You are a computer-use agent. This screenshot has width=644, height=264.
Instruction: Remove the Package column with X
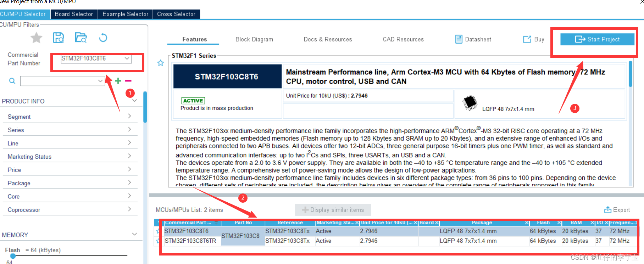[527, 223]
